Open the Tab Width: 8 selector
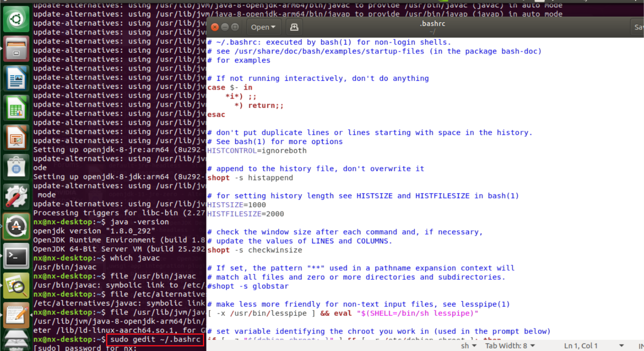 pyautogui.click(x=510, y=346)
